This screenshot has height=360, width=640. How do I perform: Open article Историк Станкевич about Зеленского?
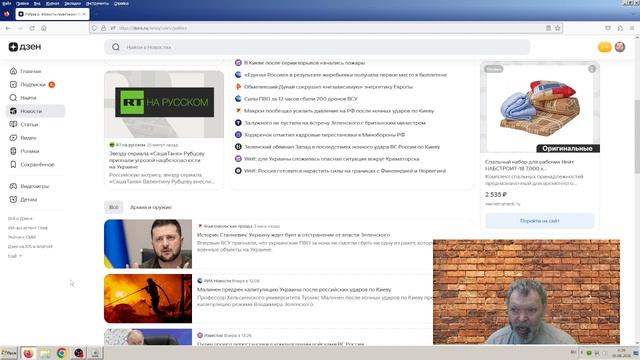(x=293, y=235)
